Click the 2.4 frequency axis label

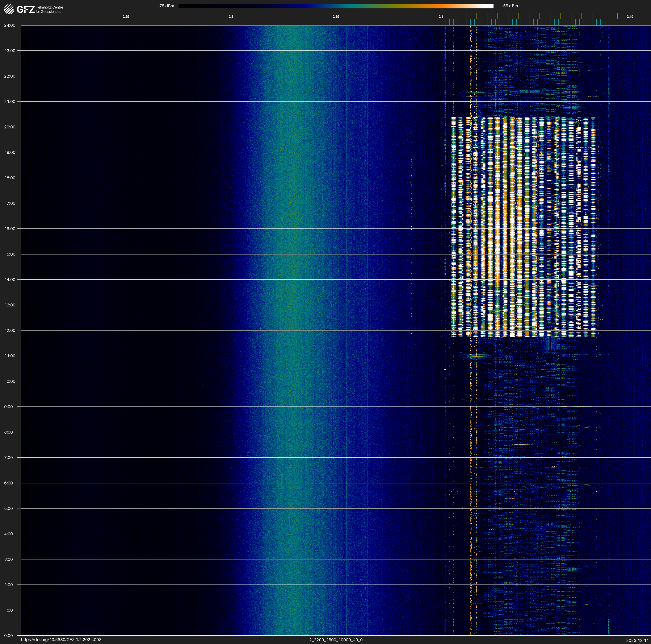coord(441,17)
